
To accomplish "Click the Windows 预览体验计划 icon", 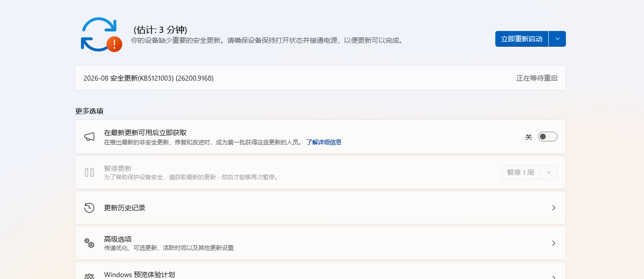I will pyautogui.click(x=89, y=277).
